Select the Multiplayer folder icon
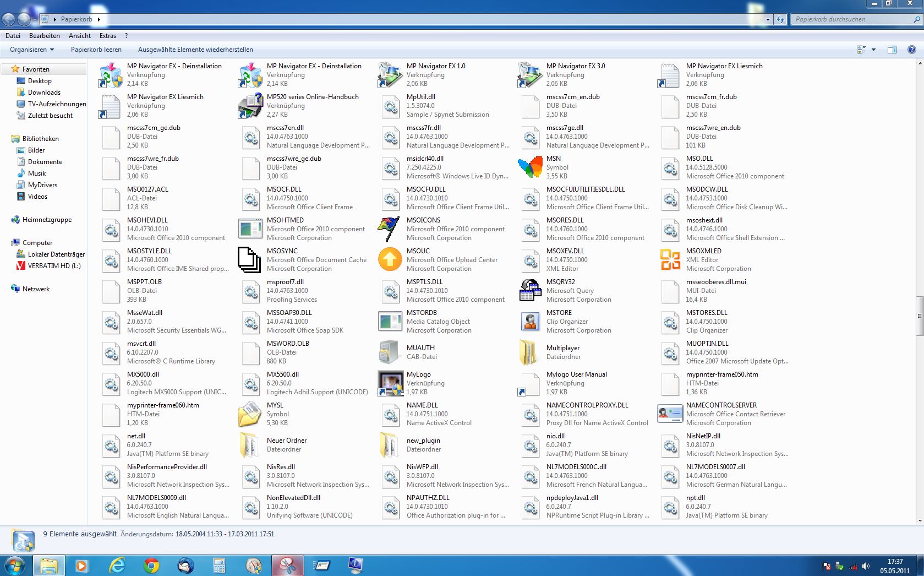 pos(530,352)
